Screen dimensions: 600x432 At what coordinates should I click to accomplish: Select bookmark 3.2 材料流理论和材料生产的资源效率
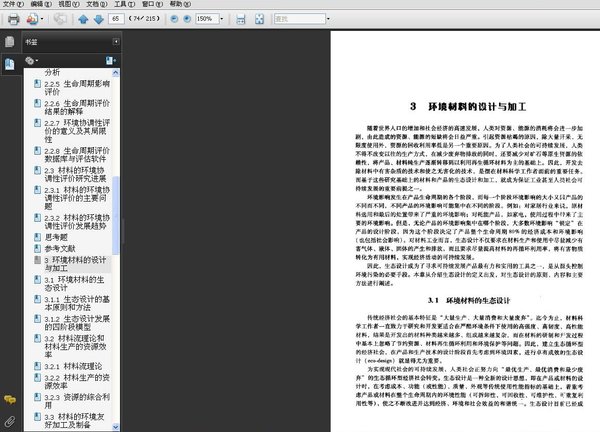pos(75,346)
